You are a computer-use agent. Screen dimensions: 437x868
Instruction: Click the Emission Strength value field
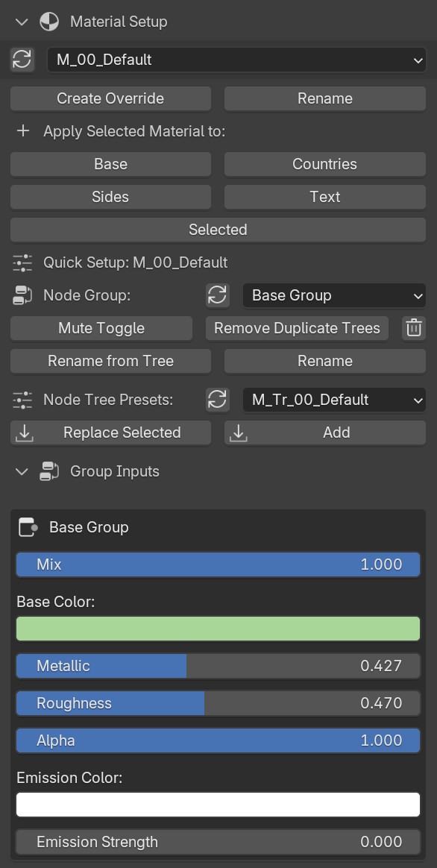point(218,842)
